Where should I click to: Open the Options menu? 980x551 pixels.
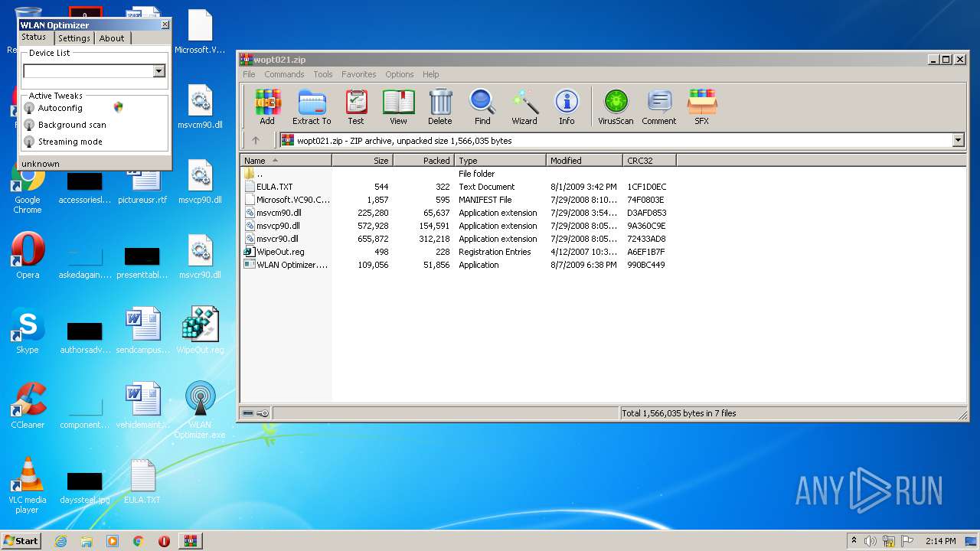[400, 74]
